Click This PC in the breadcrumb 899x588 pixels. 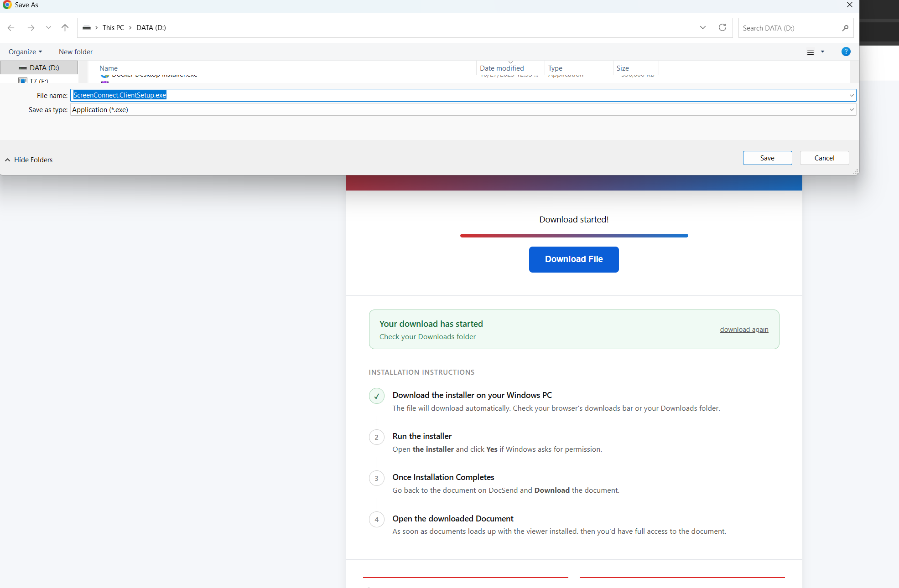(113, 27)
